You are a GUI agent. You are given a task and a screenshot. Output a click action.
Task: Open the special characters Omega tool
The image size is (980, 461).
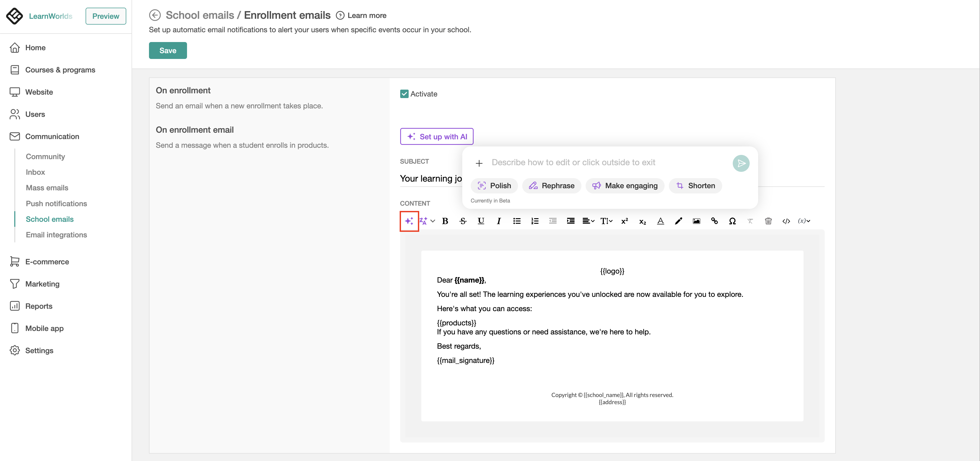(732, 221)
